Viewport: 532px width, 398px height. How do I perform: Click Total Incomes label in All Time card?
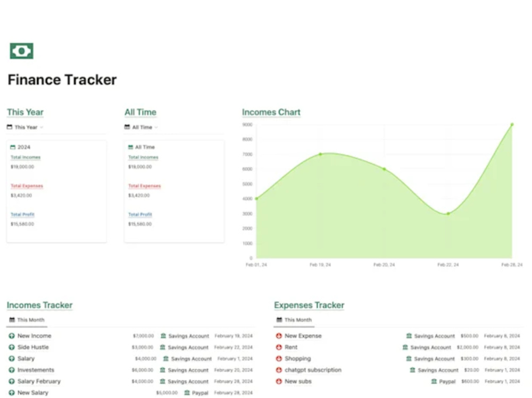pyautogui.click(x=143, y=157)
